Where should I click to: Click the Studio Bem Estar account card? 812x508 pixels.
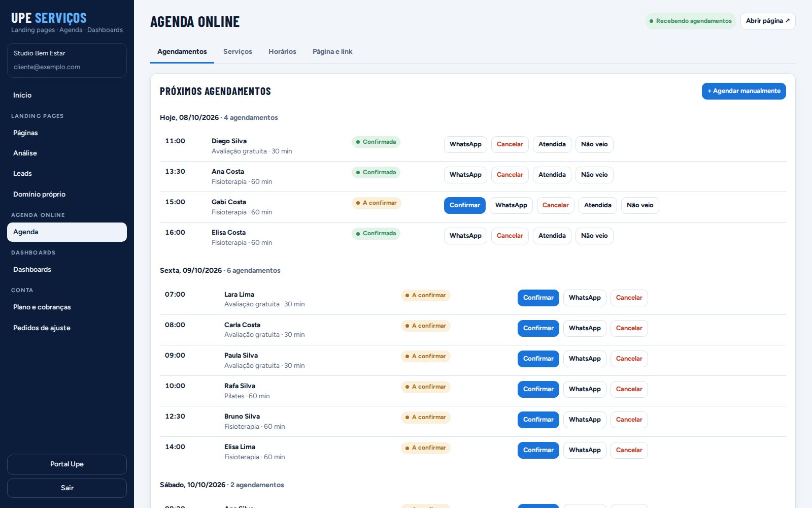point(67,60)
